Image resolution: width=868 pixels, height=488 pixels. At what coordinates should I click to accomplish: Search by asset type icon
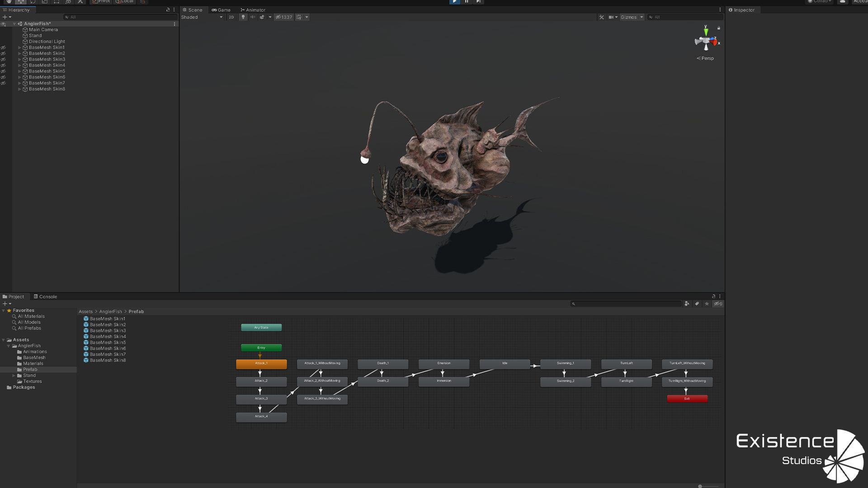(687, 304)
